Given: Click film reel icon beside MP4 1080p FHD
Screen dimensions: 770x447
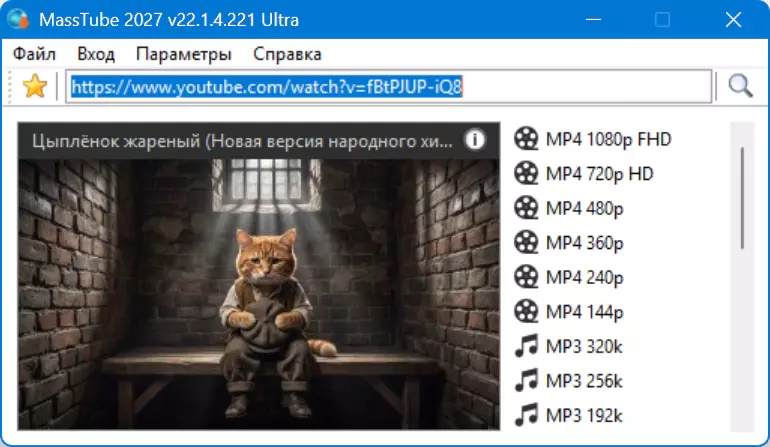Looking at the screenshot, I should [526, 139].
